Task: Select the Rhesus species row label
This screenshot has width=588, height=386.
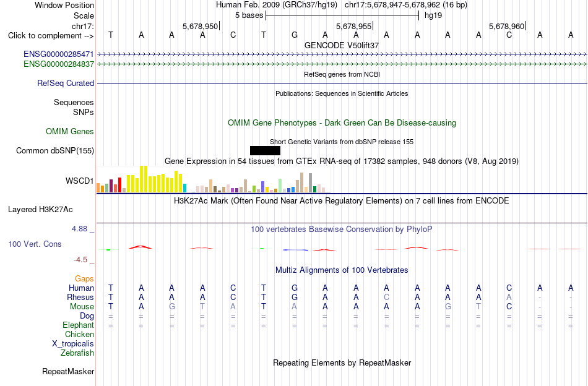Action: click(80, 297)
